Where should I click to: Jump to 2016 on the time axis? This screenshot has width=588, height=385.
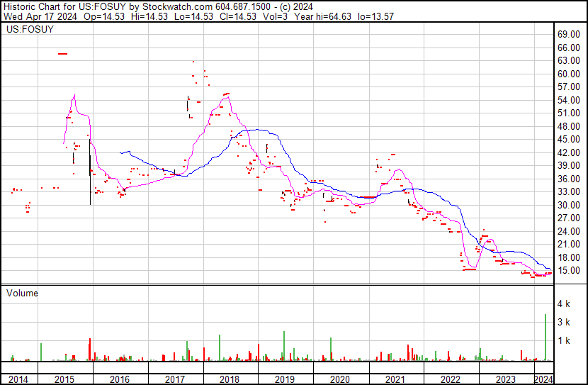pos(120,379)
